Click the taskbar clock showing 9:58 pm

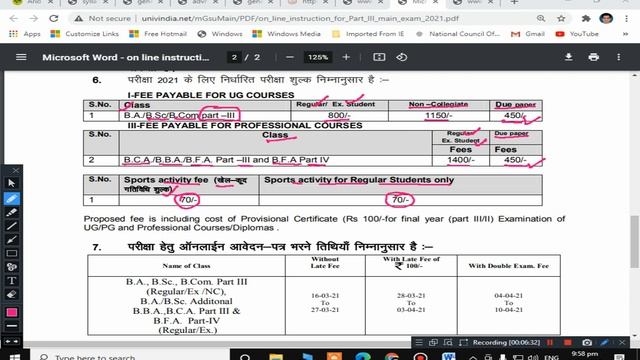click(585, 355)
